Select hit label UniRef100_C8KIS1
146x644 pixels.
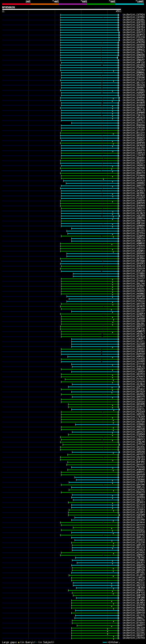click(133, 115)
